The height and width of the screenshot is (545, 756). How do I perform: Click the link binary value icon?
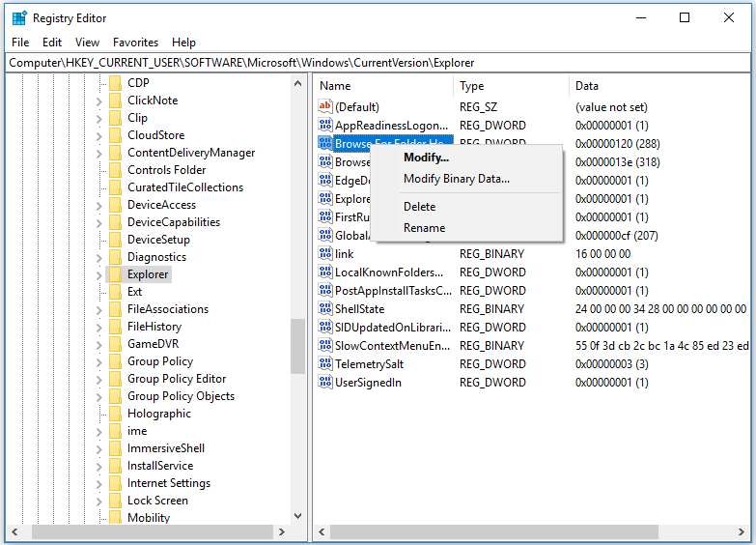[325, 253]
